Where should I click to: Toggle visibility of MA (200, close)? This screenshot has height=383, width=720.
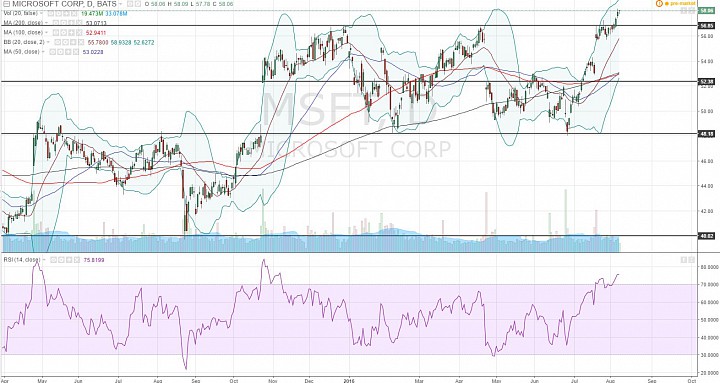click(56, 23)
